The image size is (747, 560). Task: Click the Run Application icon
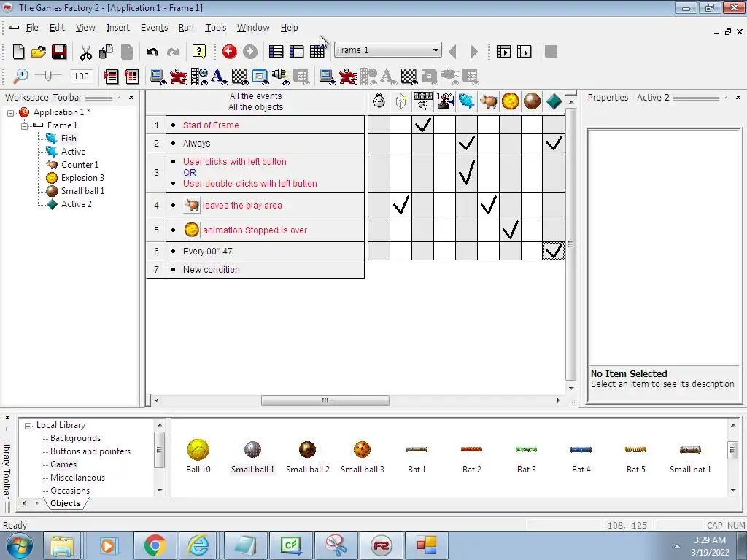coord(503,52)
